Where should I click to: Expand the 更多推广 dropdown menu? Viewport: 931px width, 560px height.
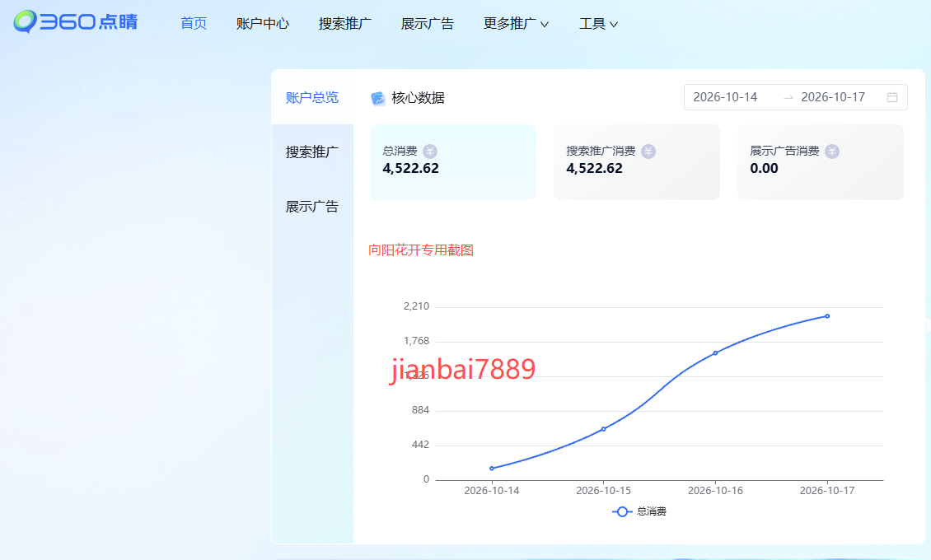point(516,24)
